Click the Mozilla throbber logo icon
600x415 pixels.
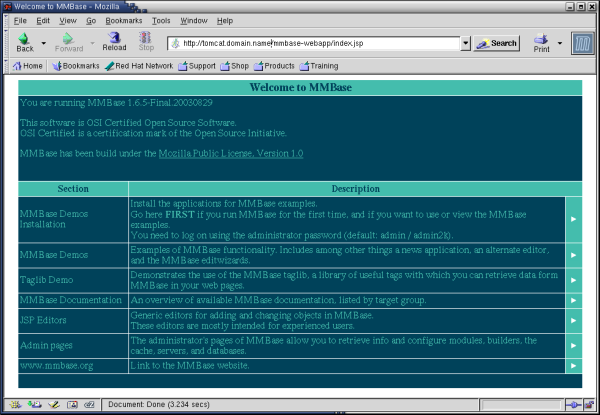point(582,42)
